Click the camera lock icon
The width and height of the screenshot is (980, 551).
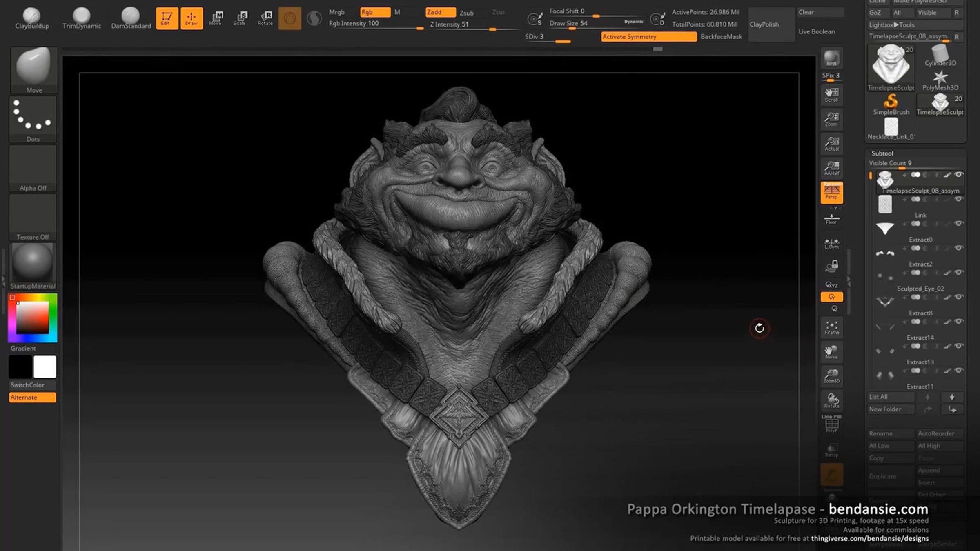[832, 267]
